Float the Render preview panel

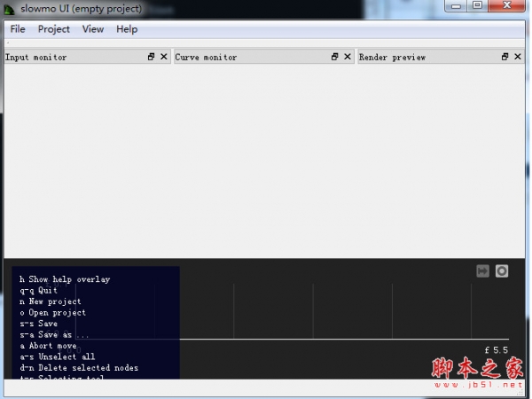[505, 57]
